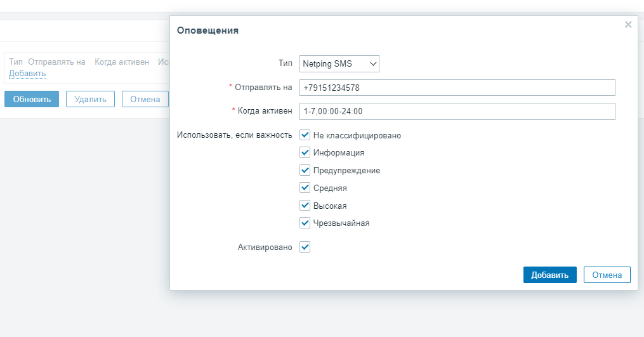Click the Когда активен column header
Screen dimensions: 644x337
pyautogui.click(x=122, y=62)
